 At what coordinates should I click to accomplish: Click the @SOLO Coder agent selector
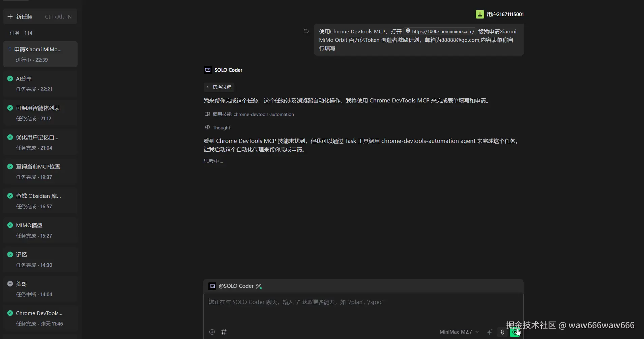[x=235, y=286]
